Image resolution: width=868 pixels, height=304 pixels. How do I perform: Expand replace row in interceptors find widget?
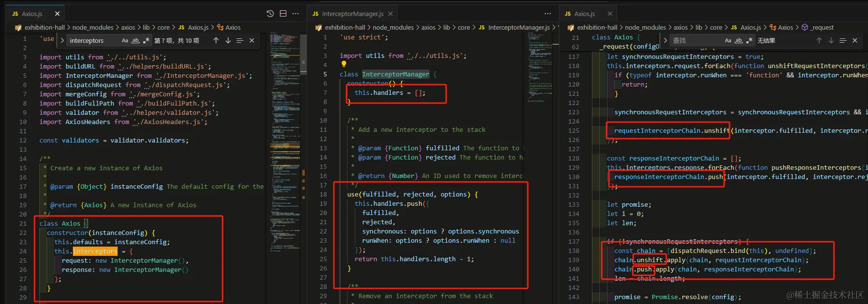(x=62, y=40)
